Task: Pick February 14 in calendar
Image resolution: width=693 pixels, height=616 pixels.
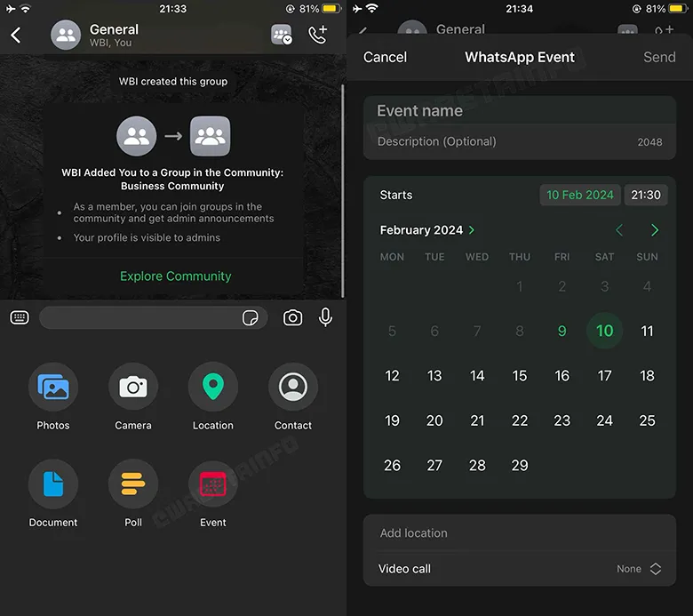Action: [477, 375]
